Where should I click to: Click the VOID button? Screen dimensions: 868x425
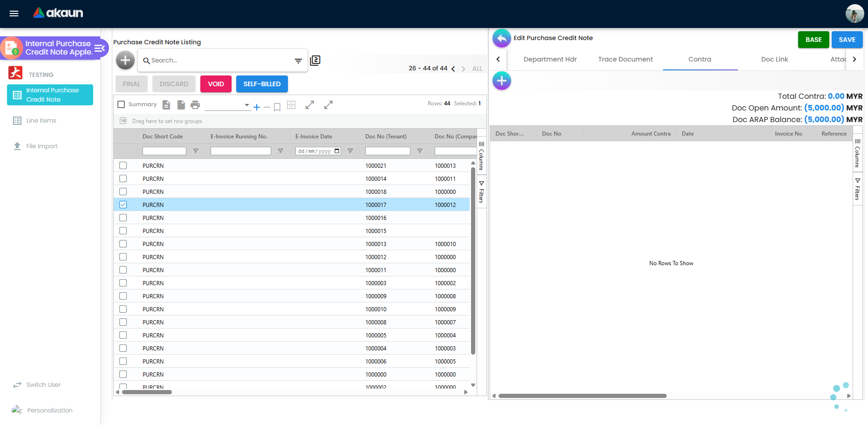pyautogui.click(x=216, y=84)
